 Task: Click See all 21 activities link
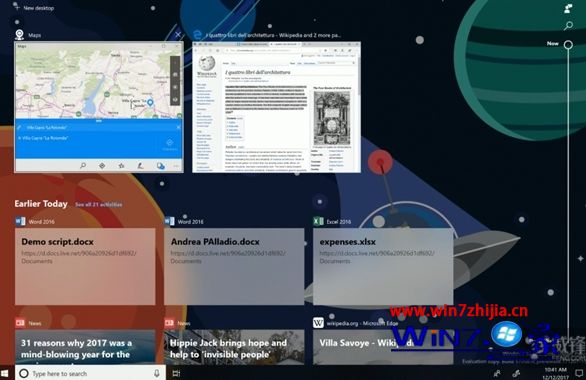[x=99, y=204]
